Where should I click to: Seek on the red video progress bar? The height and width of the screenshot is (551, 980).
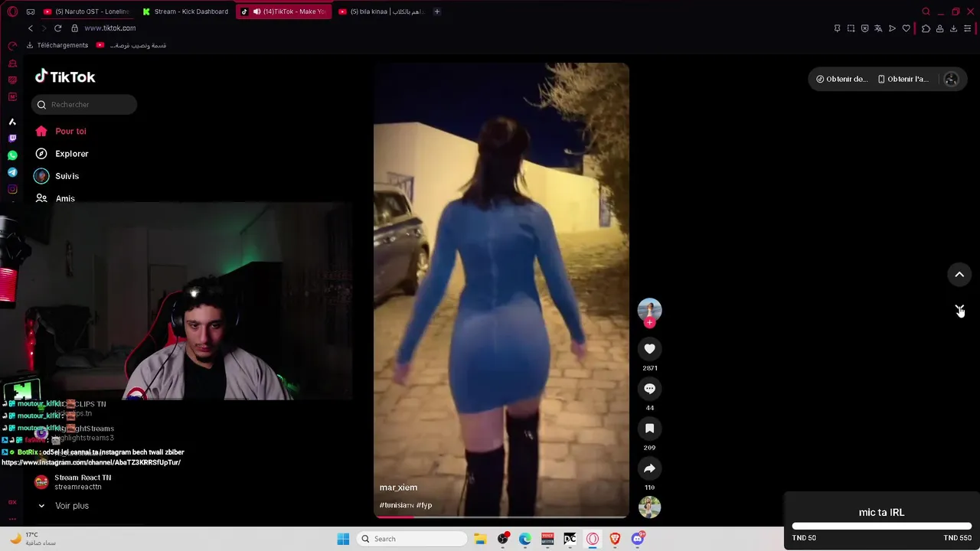point(501,517)
